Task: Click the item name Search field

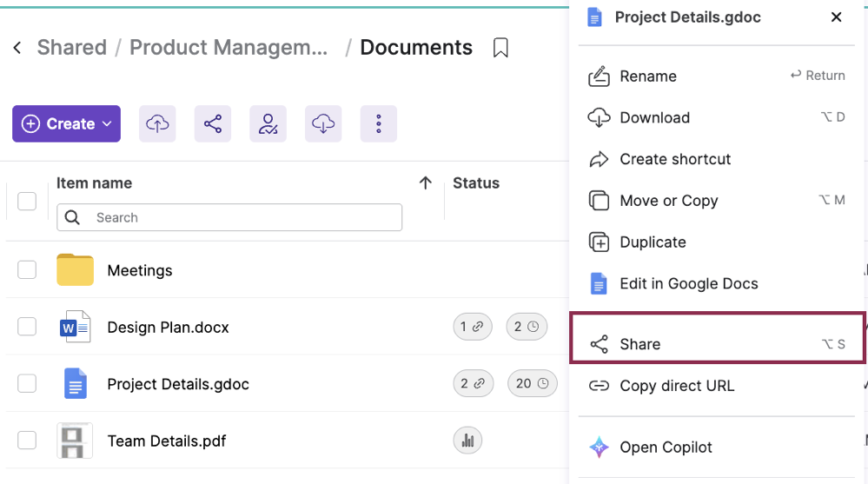Action: [229, 217]
